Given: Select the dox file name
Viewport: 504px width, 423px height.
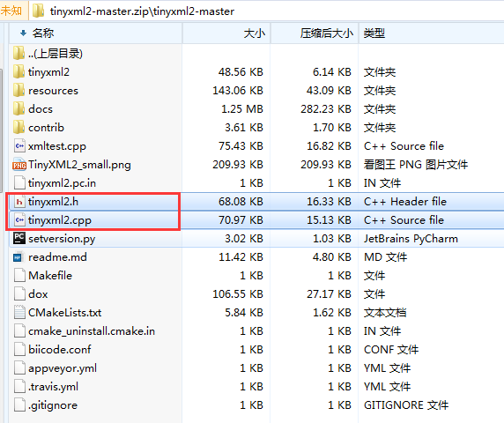Looking at the screenshot, I should tap(38, 294).
